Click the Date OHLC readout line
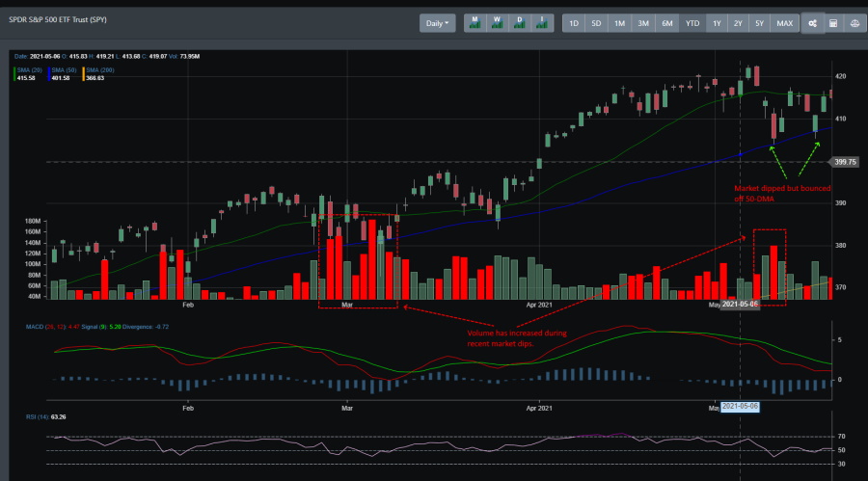 [x=107, y=57]
